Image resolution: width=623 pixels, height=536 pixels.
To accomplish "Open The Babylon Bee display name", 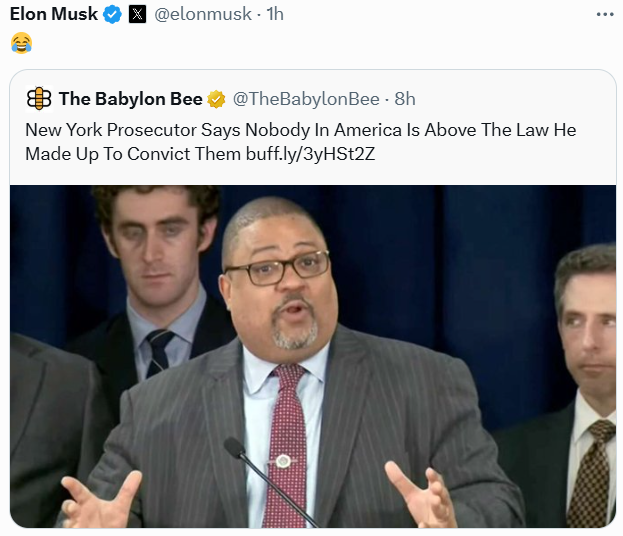I will 131,99.
